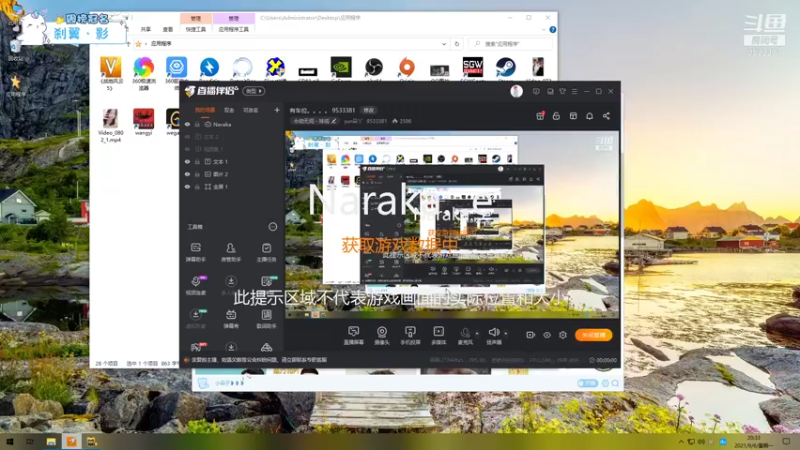Add a 直播屏幕 screen capture source
The height and width of the screenshot is (450, 800).
353,335
